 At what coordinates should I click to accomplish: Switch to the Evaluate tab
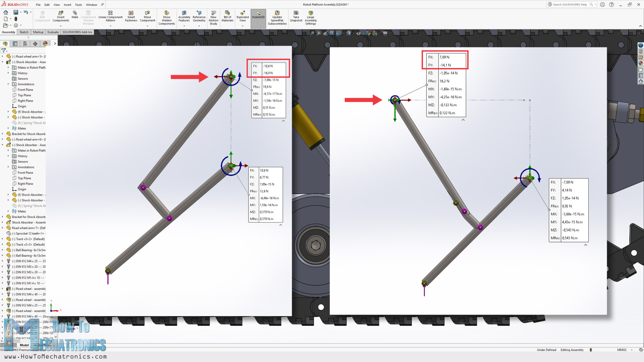coord(53,32)
